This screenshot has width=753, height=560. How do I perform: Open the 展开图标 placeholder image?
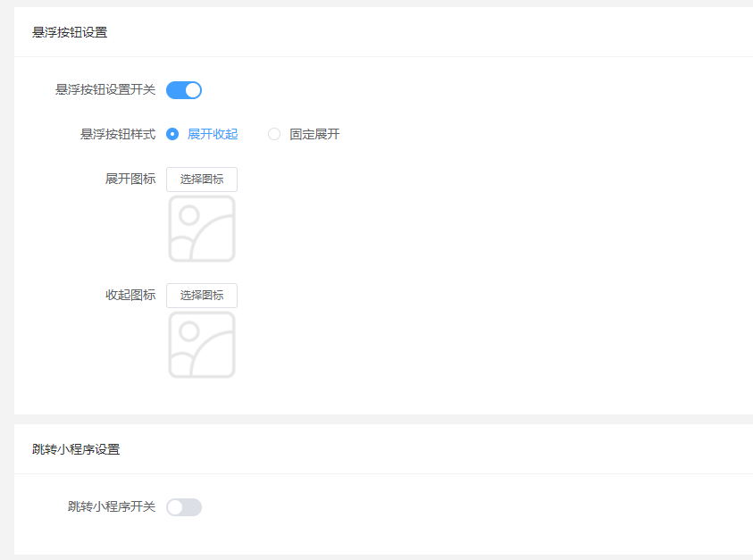[202, 229]
